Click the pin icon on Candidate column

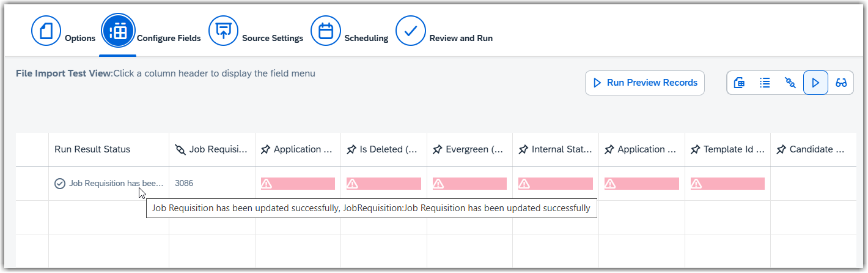(781, 150)
